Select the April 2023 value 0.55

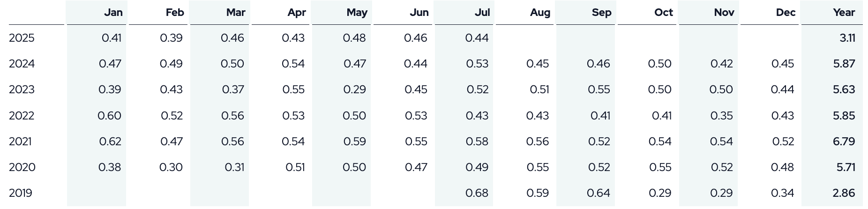click(293, 90)
